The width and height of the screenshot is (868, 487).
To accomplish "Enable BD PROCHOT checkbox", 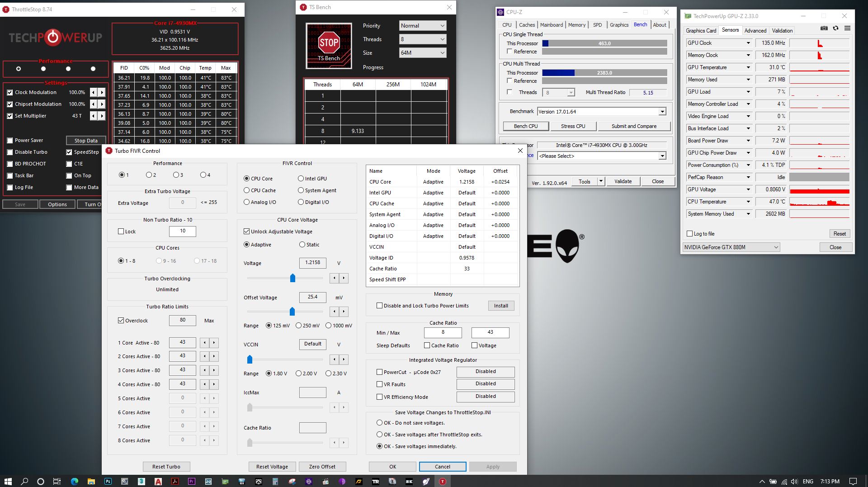I will pyautogui.click(x=10, y=164).
